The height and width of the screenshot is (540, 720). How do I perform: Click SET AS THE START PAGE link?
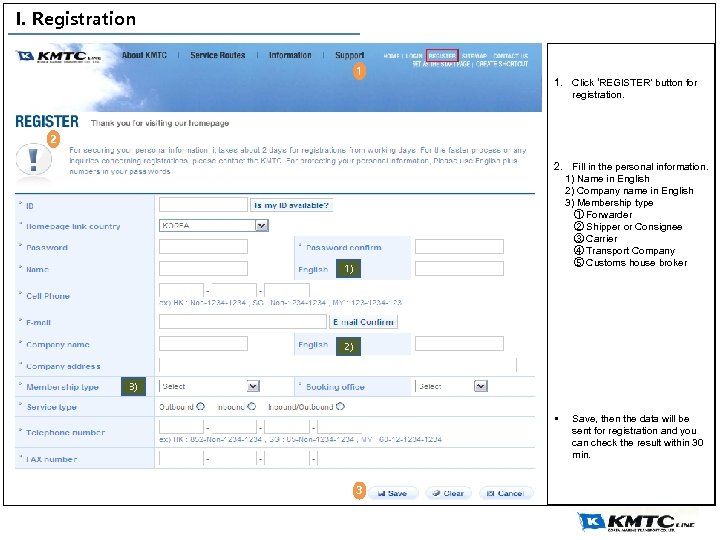coord(441,64)
